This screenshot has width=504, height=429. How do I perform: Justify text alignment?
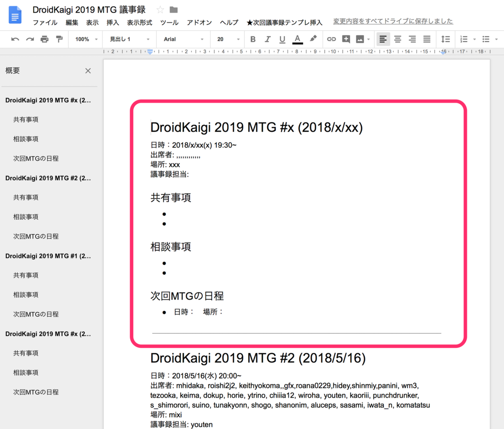click(x=427, y=39)
